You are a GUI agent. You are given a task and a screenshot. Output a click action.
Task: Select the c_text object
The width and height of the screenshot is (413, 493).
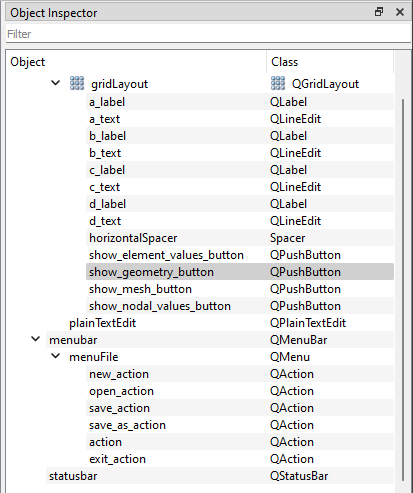pyautogui.click(x=104, y=187)
